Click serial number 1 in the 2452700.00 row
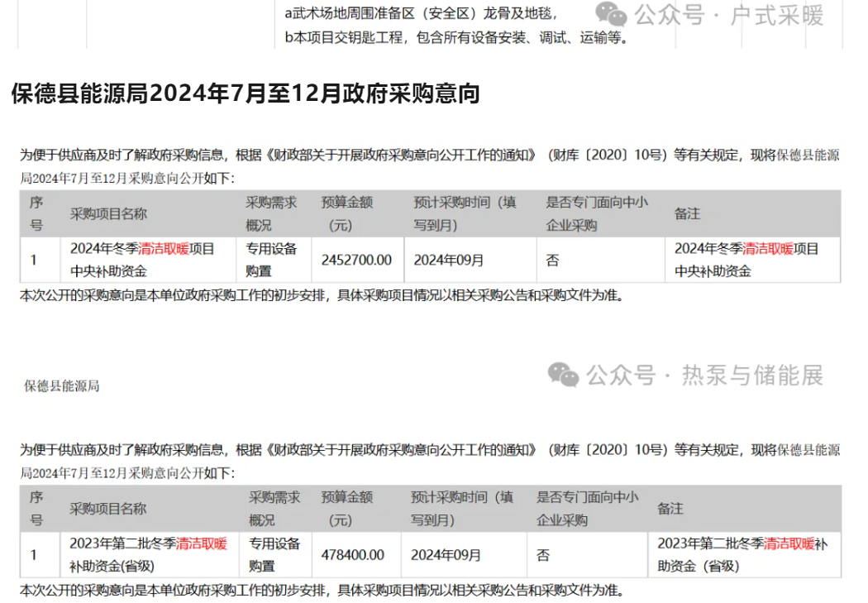The image size is (868, 603). (x=34, y=260)
